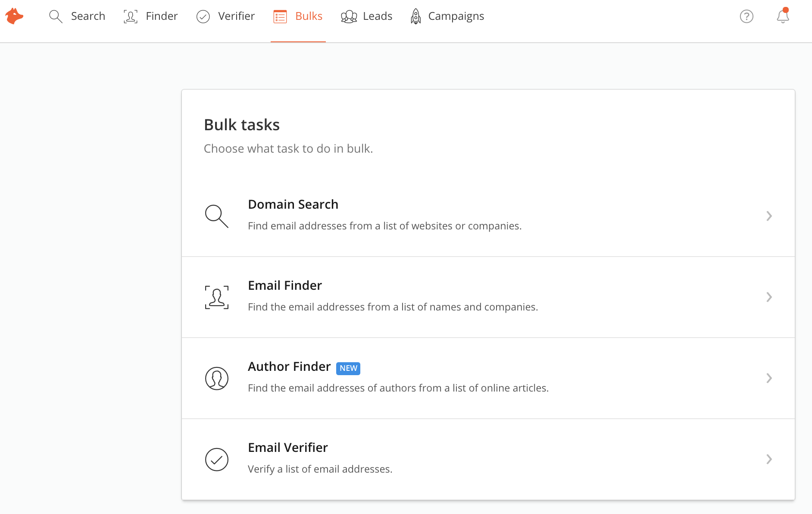Click the Email Verifier circled checkmark icon
Image resolution: width=812 pixels, height=514 pixels.
point(217,459)
